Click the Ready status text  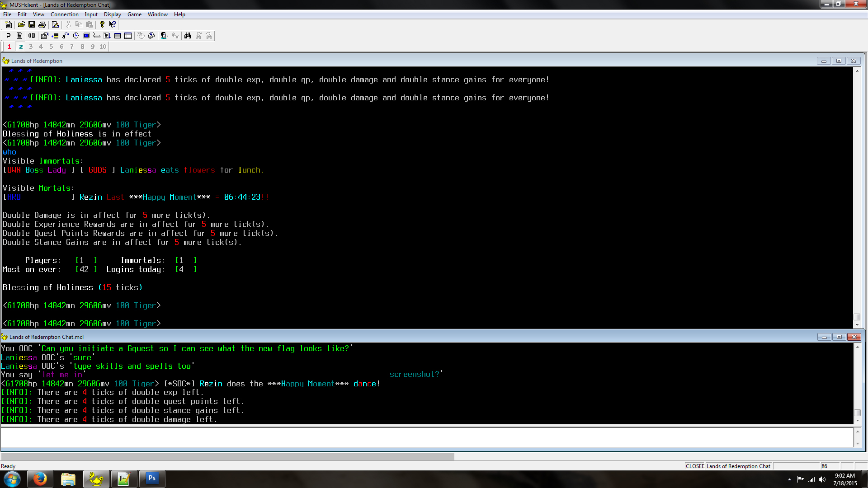pyautogui.click(x=8, y=466)
